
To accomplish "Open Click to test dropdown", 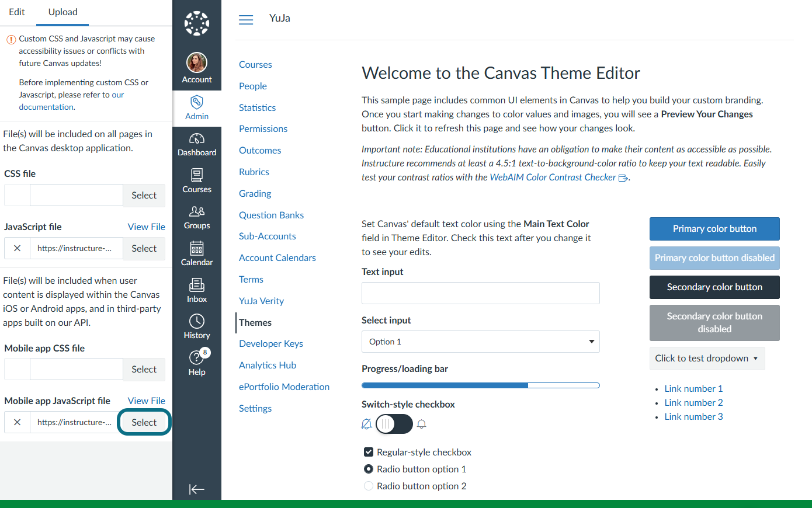I will tap(707, 359).
